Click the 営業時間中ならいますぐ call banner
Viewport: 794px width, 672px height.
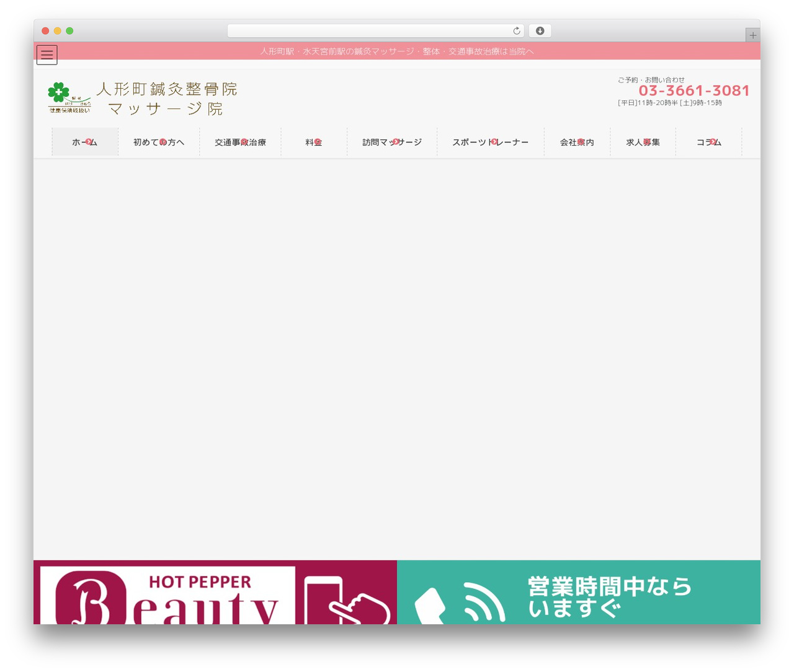point(579,592)
